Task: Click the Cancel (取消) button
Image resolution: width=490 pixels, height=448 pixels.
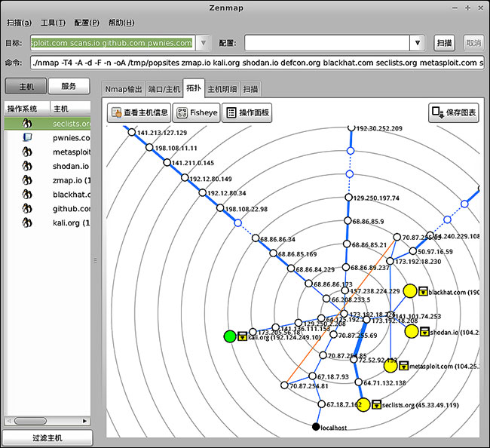Action: click(473, 43)
